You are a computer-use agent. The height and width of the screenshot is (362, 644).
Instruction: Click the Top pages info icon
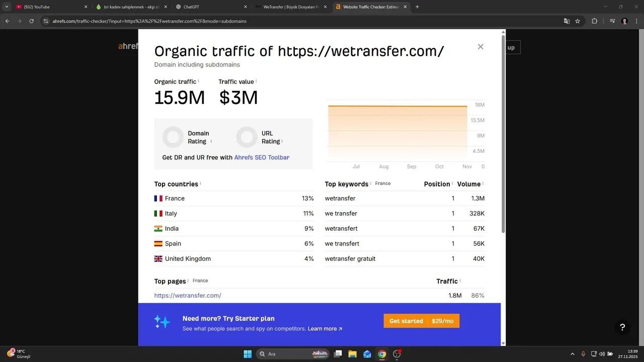tap(188, 281)
